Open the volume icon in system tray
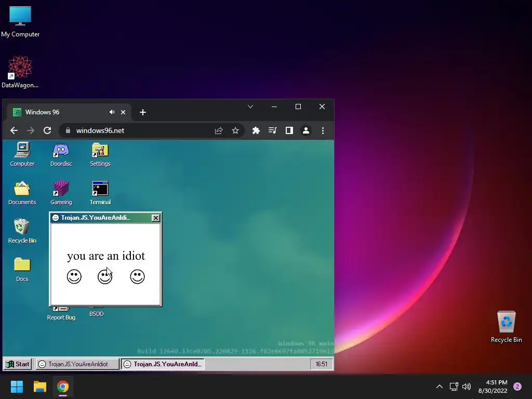Screen dimensions: 532x399 [x=467, y=387]
